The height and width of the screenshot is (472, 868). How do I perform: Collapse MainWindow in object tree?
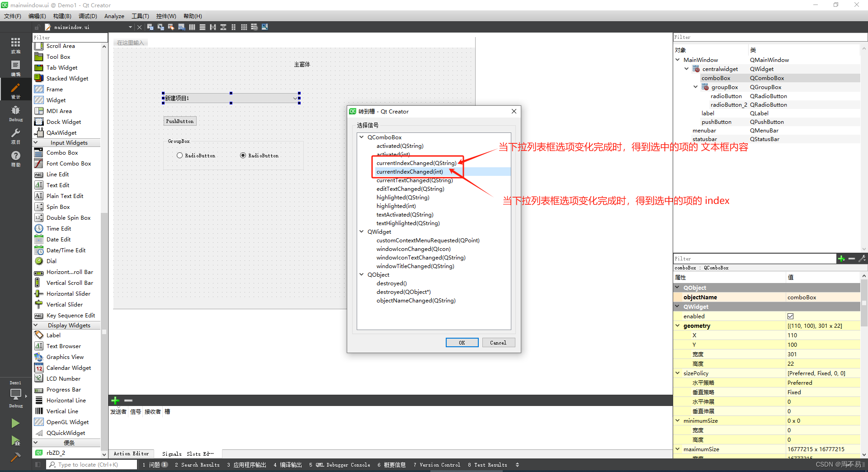click(x=678, y=60)
